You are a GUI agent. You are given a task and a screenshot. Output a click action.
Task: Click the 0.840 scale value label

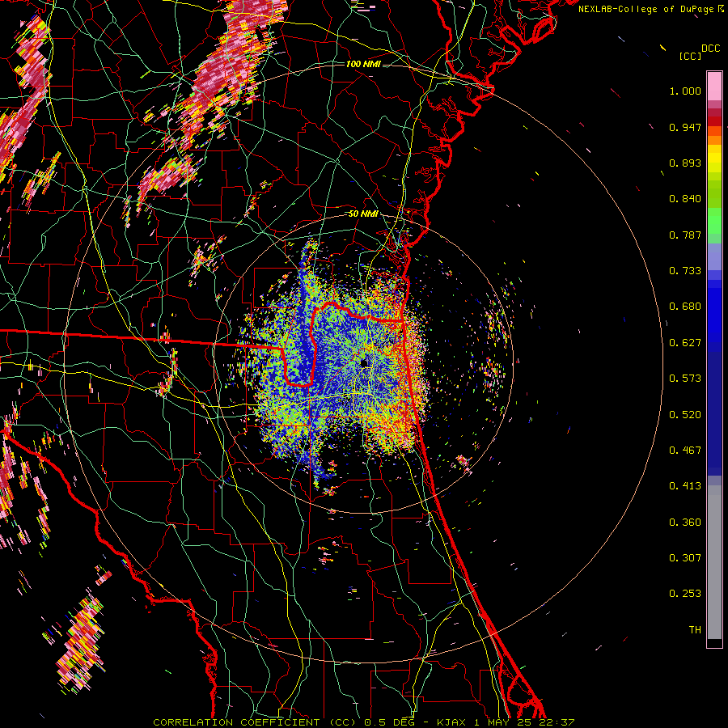pos(685,199)
